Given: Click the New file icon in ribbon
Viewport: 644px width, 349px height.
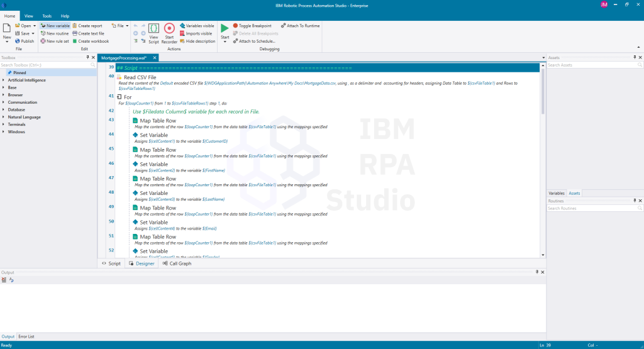Looking at the screenshot, I should coord(6,28).
